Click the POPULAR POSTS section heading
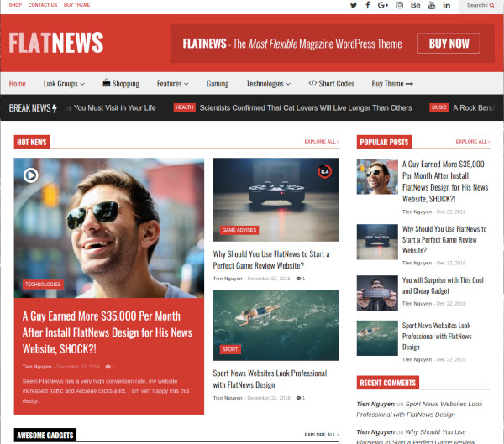 (x=384, y=142)
